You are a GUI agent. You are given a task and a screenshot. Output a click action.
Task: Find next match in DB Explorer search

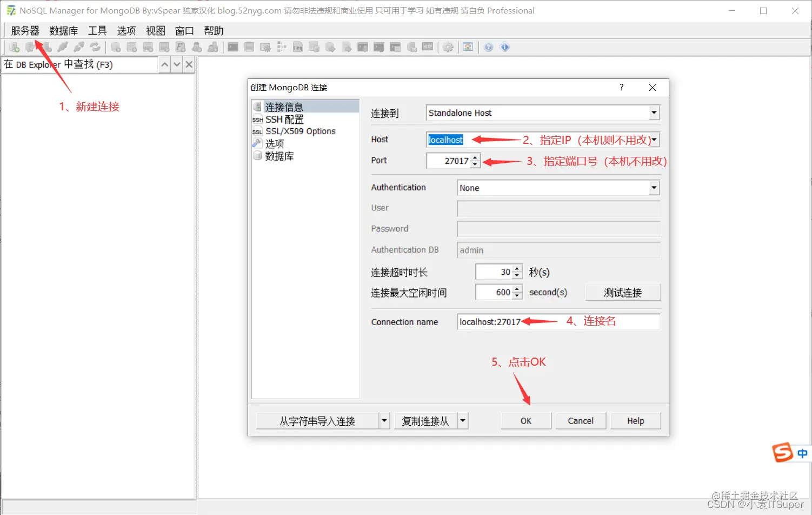click(x=177, y=65)
